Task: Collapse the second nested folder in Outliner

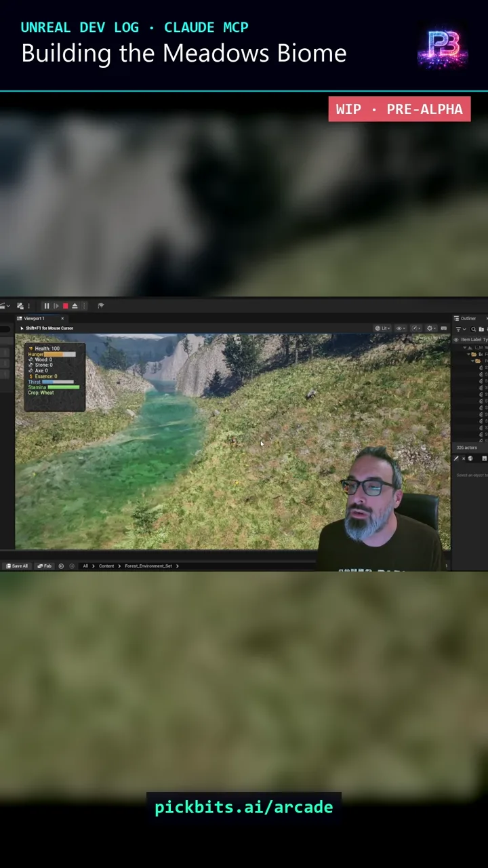Action: (472, 361)
